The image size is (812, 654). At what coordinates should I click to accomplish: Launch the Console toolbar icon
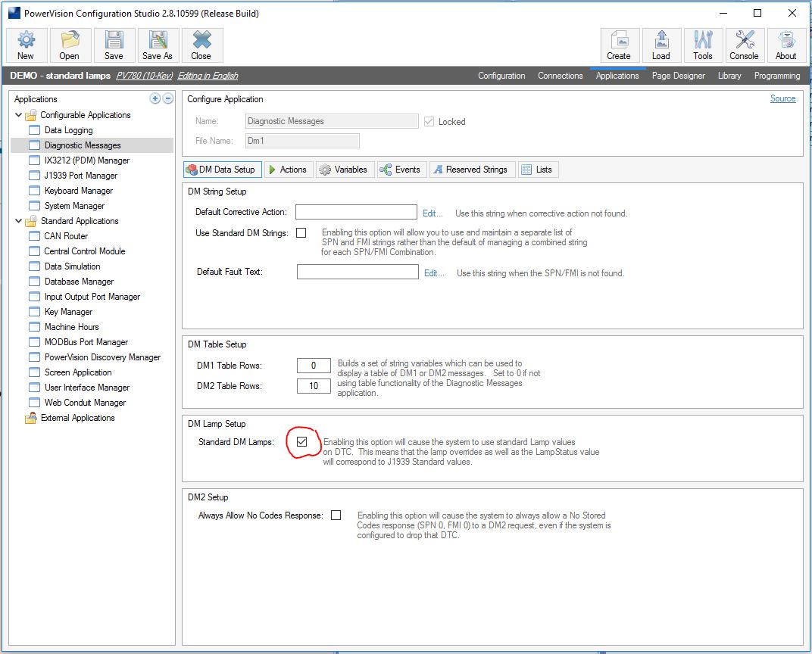click(x=745, y=40)
